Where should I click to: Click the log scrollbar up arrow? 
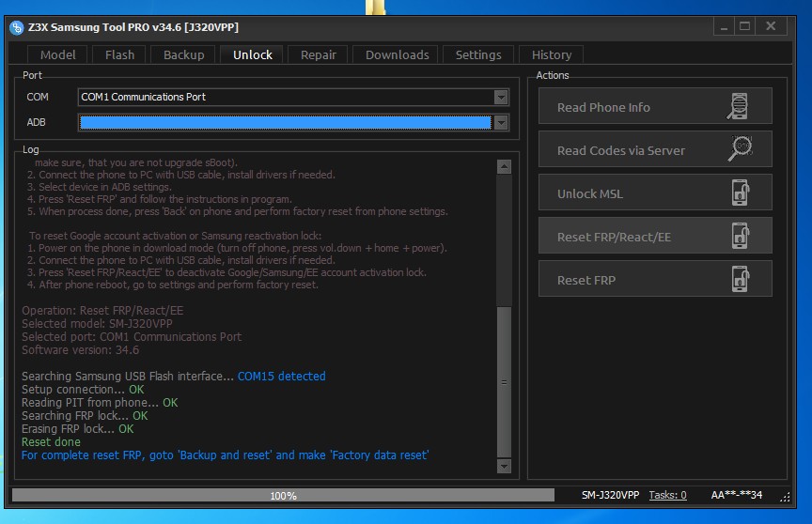click(504, 166)
